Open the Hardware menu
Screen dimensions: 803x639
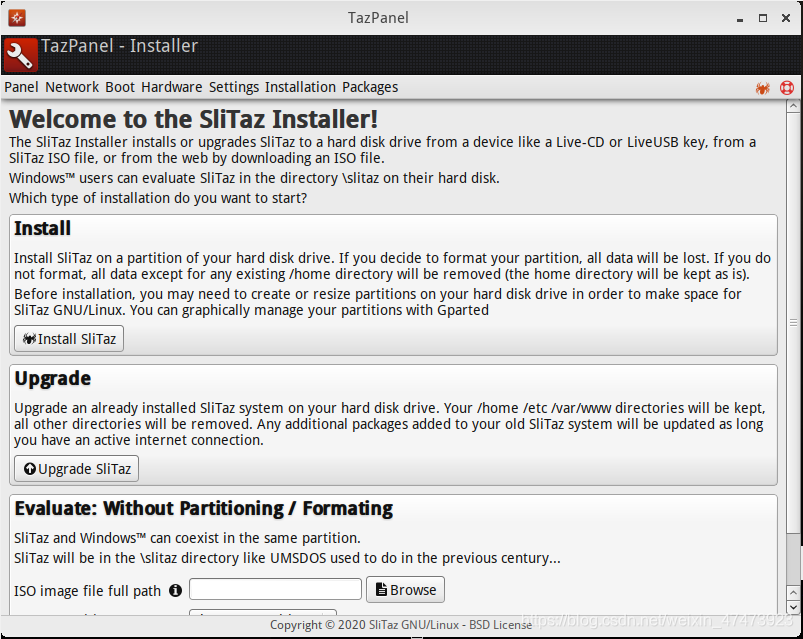click(172, 87)
